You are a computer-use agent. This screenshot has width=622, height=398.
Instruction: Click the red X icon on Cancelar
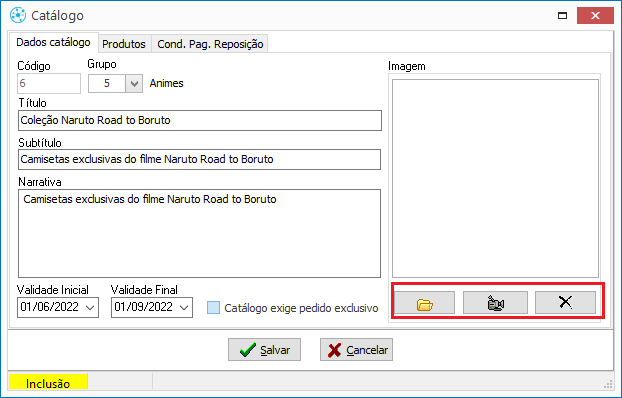tap(334, 350)
